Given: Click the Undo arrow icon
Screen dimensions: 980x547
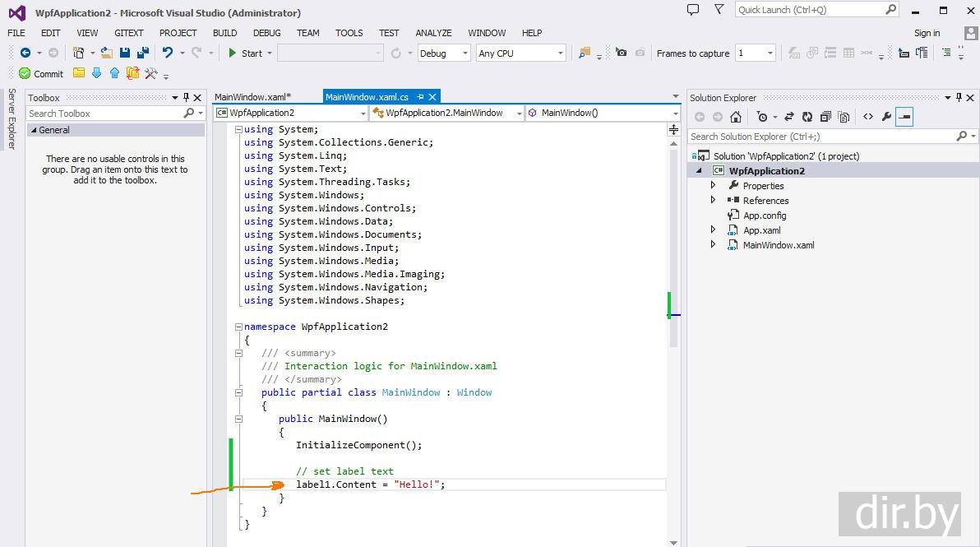Looking at the screenshot, I should tap(168, 53).
